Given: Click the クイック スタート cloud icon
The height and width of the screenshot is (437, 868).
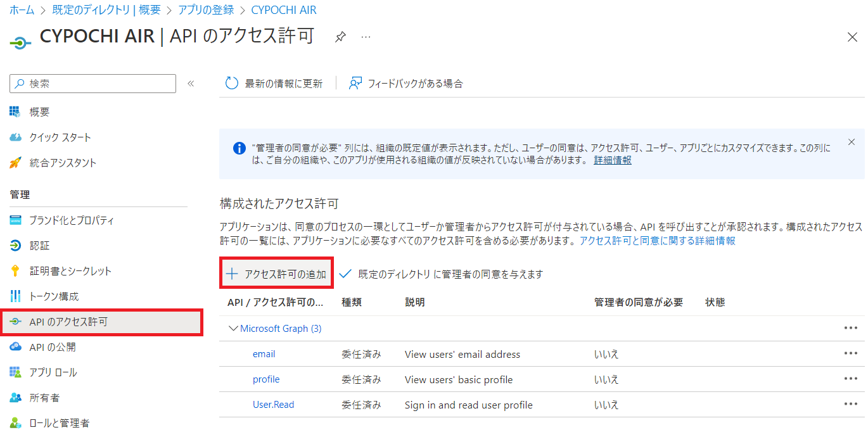Looking at the screenshot, I should coord(16,137).
